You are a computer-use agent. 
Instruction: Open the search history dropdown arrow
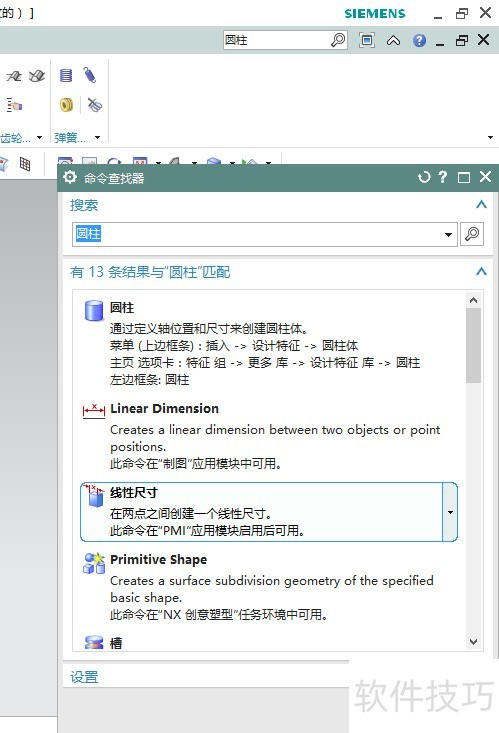(448, 234)
